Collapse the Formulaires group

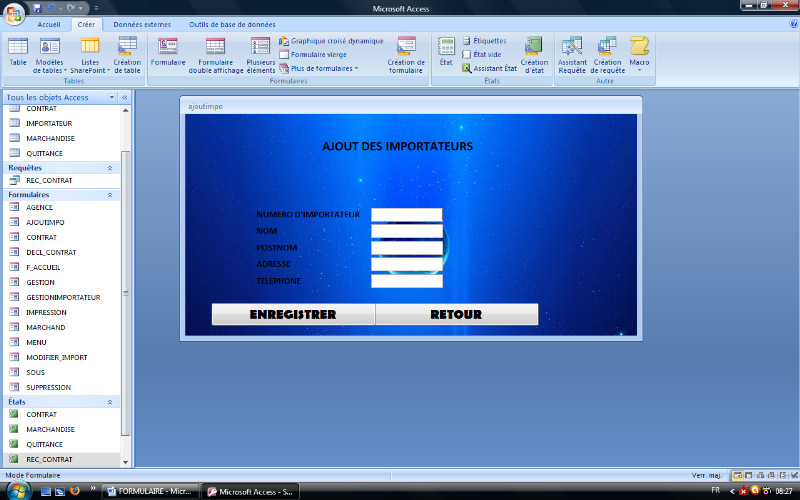coord(110,195)
